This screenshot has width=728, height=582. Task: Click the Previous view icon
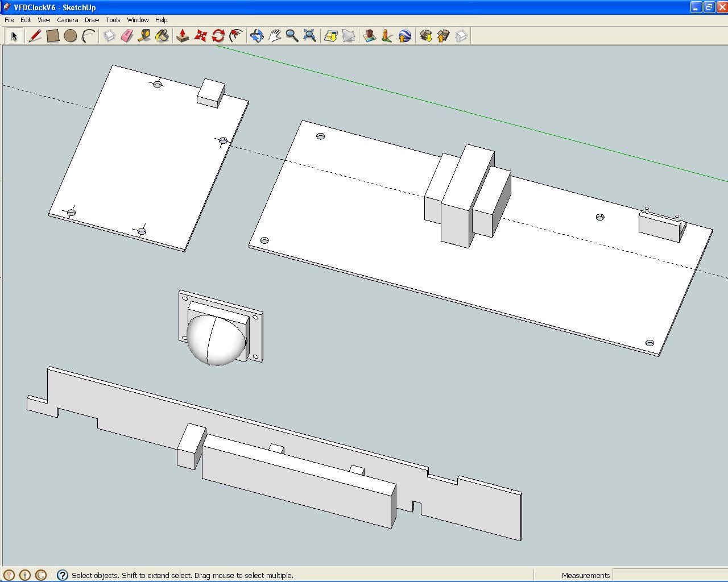[331, 36]
